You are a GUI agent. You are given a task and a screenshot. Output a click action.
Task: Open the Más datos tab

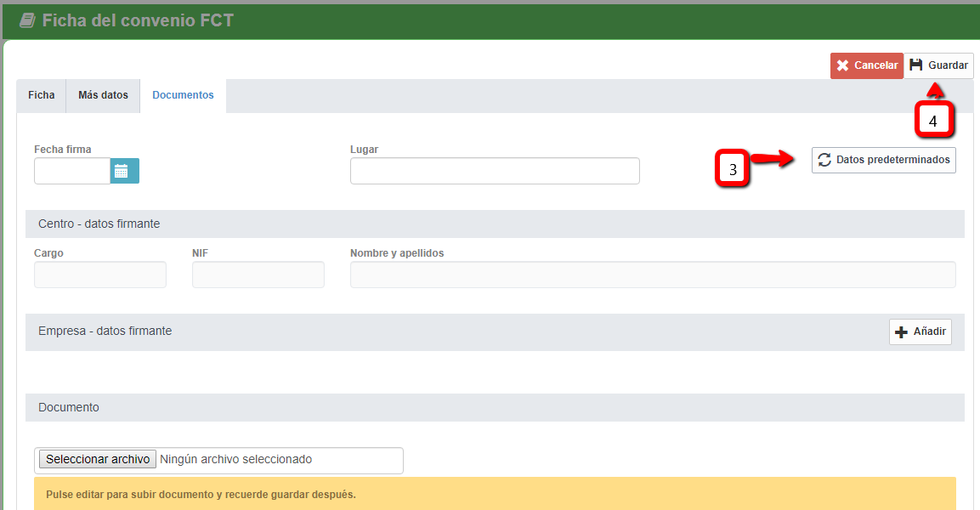[103, 95]
